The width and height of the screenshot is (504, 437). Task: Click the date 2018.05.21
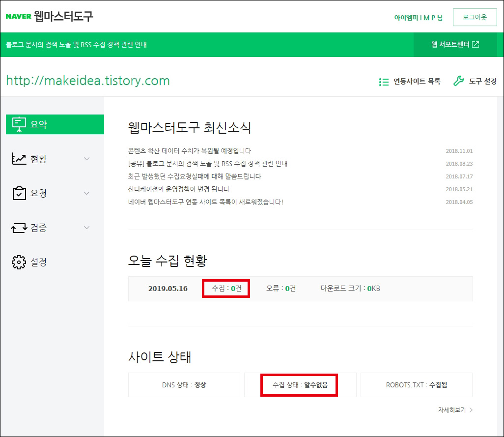(459, 189)
